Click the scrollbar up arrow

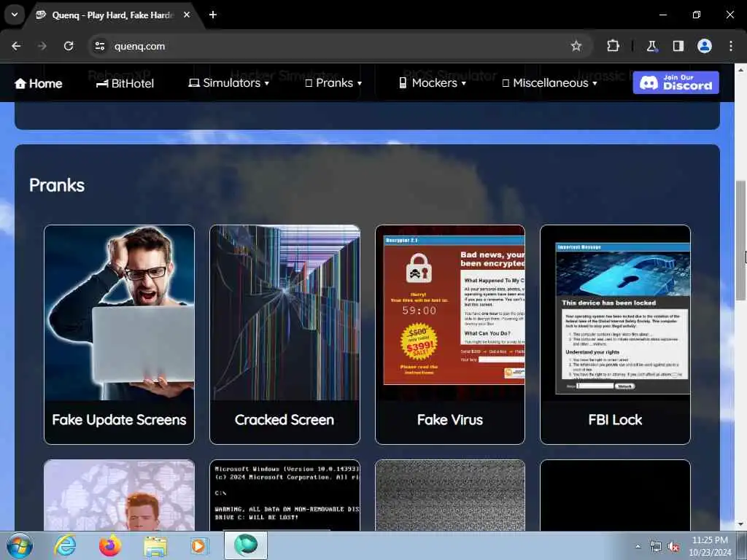740,69
